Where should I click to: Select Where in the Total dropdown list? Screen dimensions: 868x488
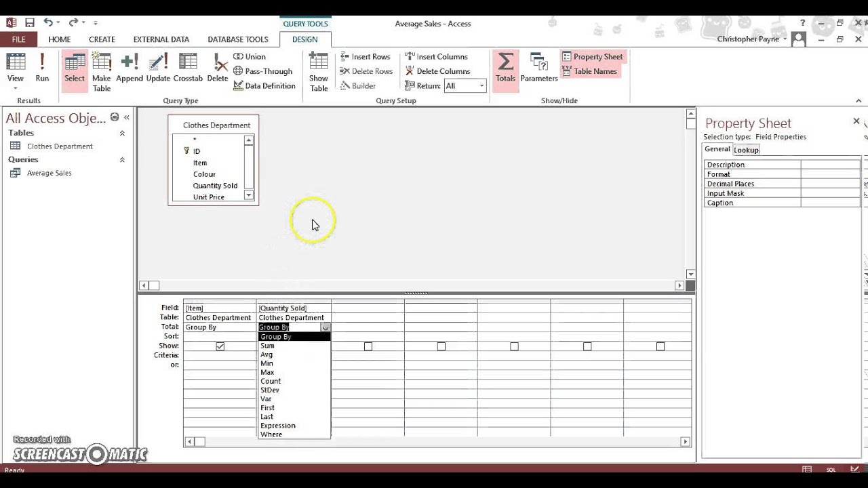(294, 434)
